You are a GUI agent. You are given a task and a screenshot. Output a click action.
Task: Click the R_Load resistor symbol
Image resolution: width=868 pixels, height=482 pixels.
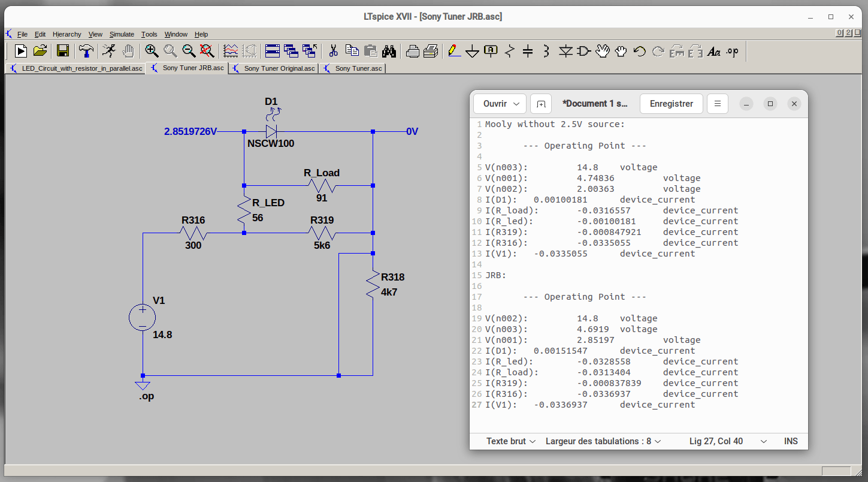(x=322, y=186)
